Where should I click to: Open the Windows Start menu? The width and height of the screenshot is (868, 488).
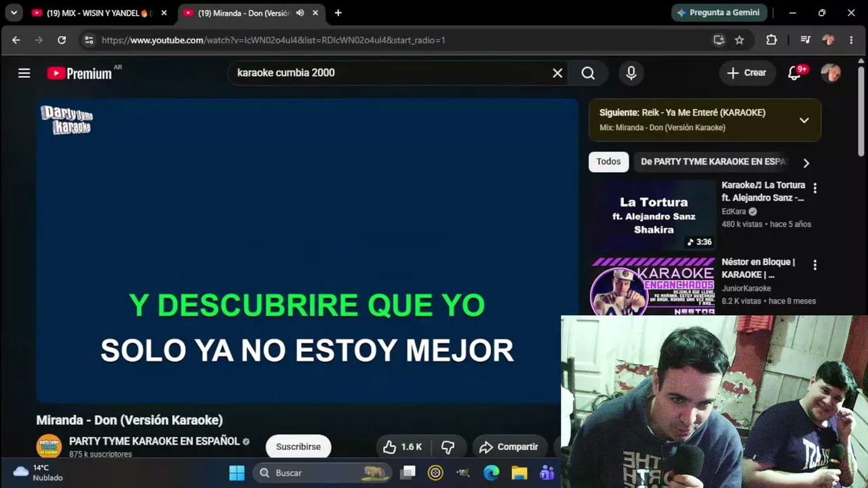(x=237, y=472)
